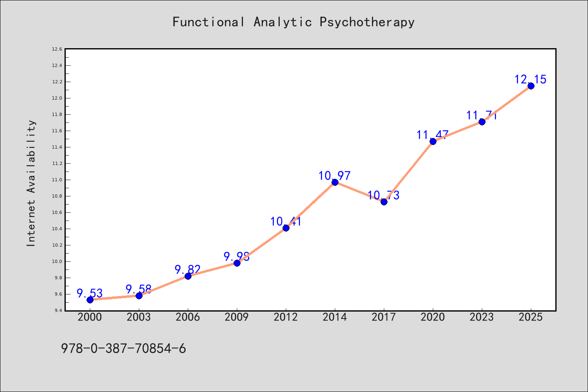The width and height of the screenshot is (588, 392).
Task: Click the 10.0 y-axis tick label
Action: (x=57, y=261)
